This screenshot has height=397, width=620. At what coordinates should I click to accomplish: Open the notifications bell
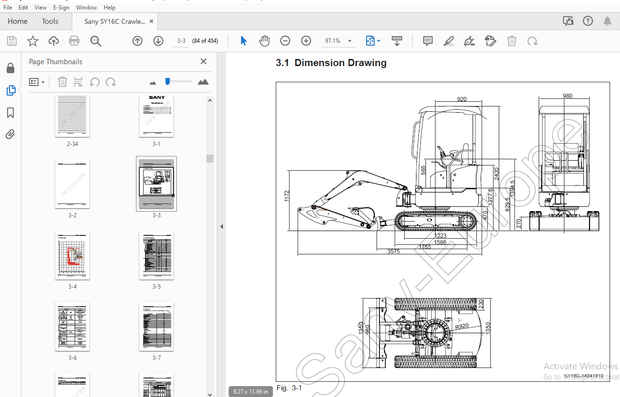[607, 21]
